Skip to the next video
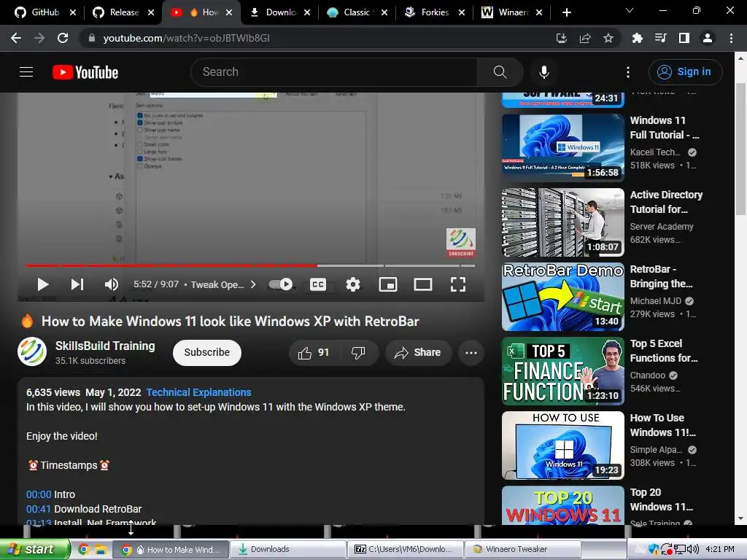The width and height of the screenshot is (747, 560). click(x=77, y=284)
